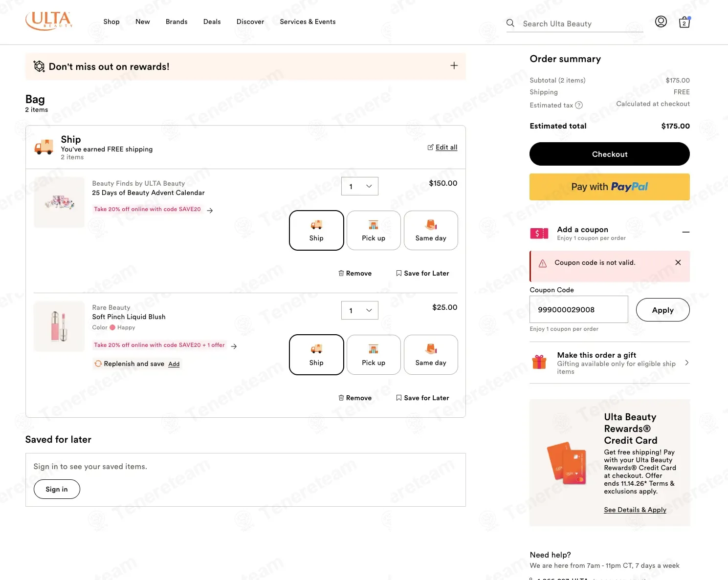Viewport: 728px width, 580px height.
Task: Click the Liquid Blush SAVE20 offer arrow
Action: click(234, 346)
